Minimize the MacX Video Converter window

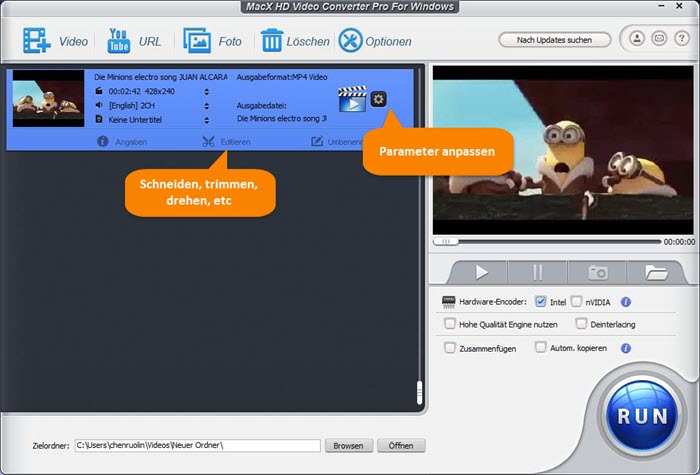point(661,6)
